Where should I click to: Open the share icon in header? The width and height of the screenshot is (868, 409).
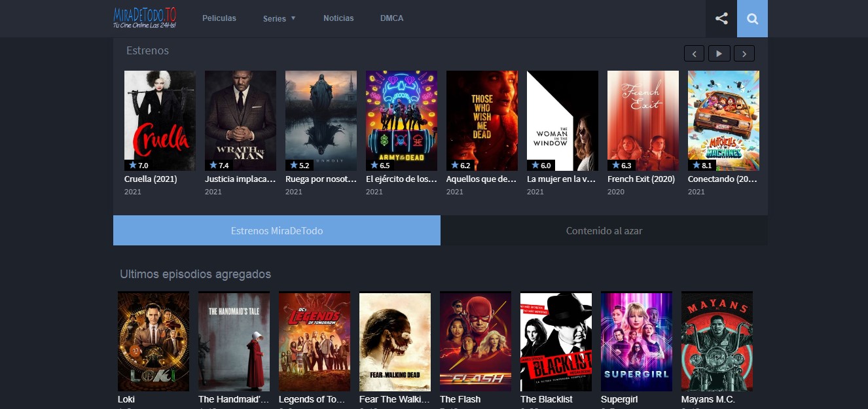tap(721, 18)
